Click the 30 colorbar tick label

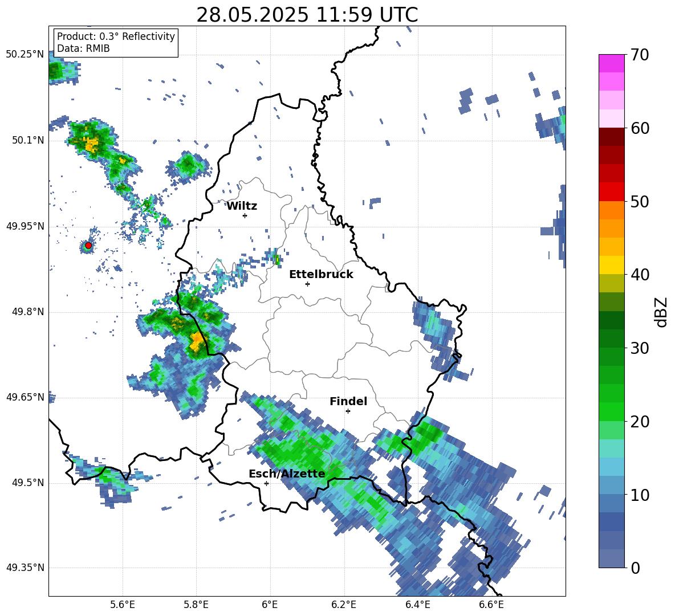pos(640,348)
